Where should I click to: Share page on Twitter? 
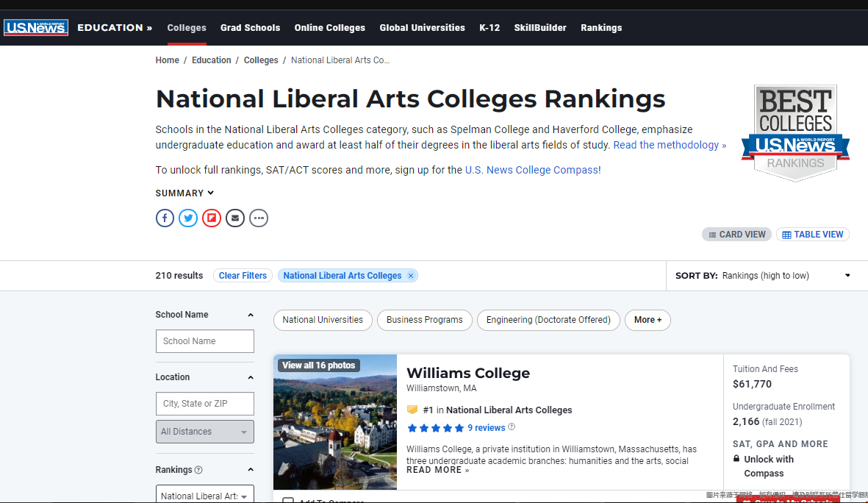188,218
